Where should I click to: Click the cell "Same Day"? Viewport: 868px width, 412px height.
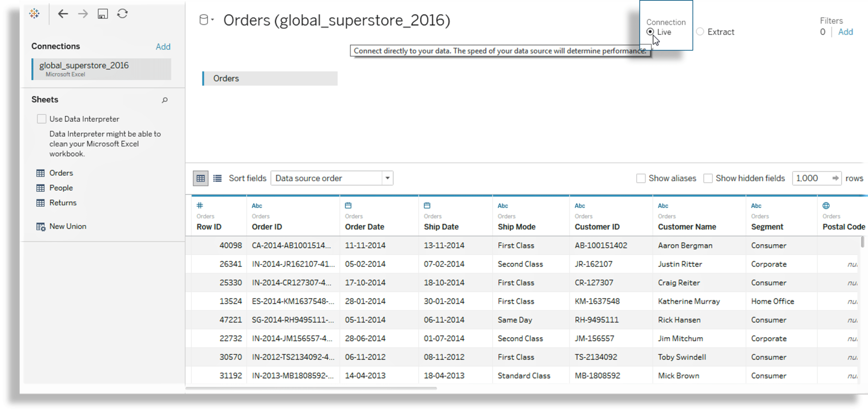point(515,320)
